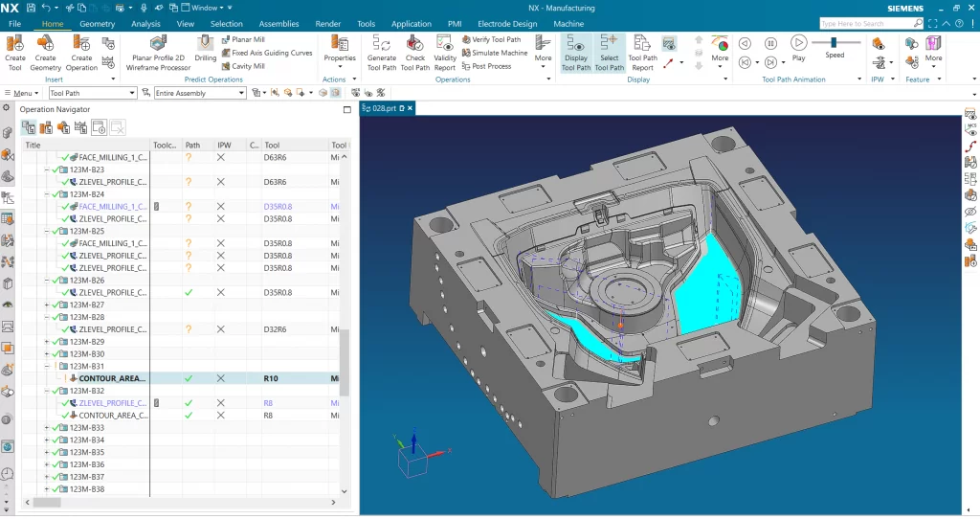980x519 pixels.
Task: Click the Geometry View icon in navigator
Action: click(x=64, y=127)
